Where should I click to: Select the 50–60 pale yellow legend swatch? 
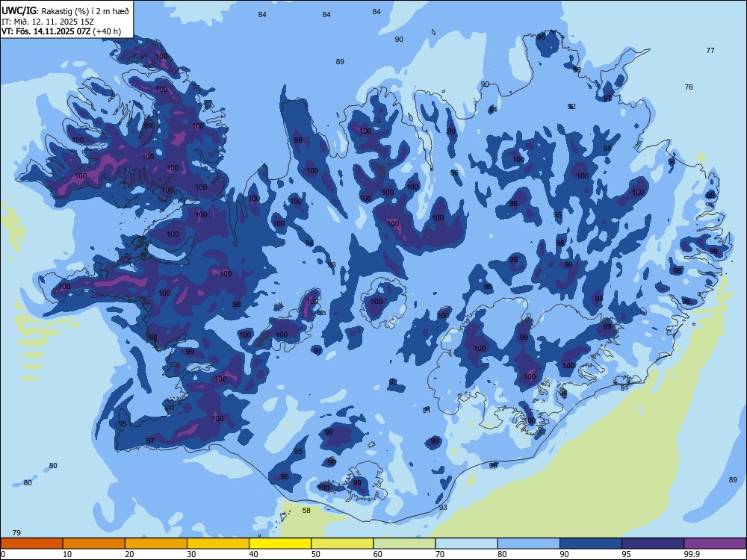tap(342, 544)
